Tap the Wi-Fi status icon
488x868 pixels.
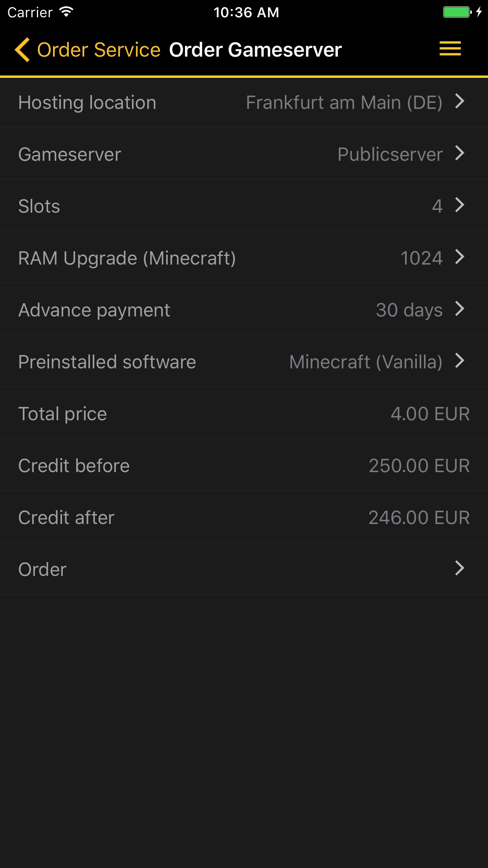click(66, 12)
